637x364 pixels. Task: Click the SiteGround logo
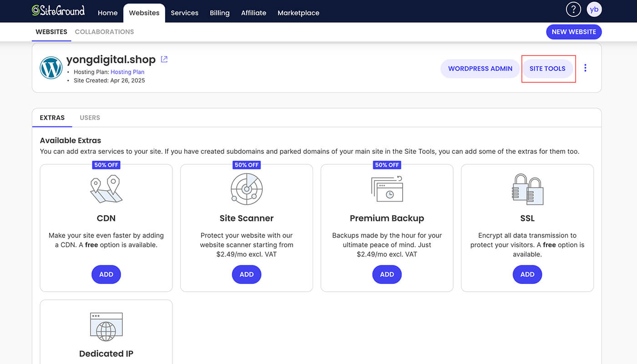tap(58, 10)
